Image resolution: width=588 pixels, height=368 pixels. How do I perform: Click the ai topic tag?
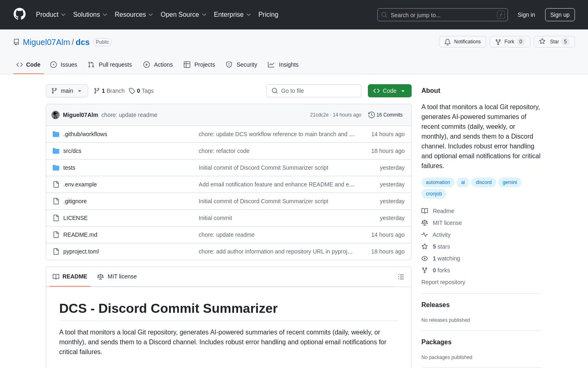pyautogui.click(x=463, y=182)
